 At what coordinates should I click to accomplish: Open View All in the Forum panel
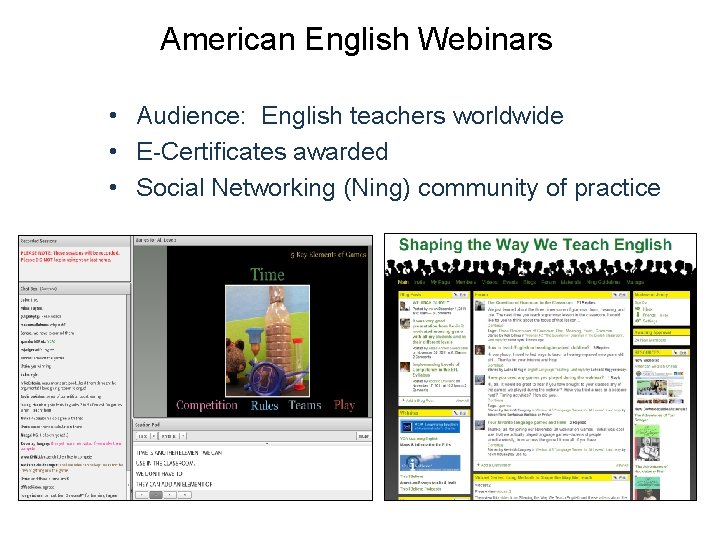tap(621, 465)
